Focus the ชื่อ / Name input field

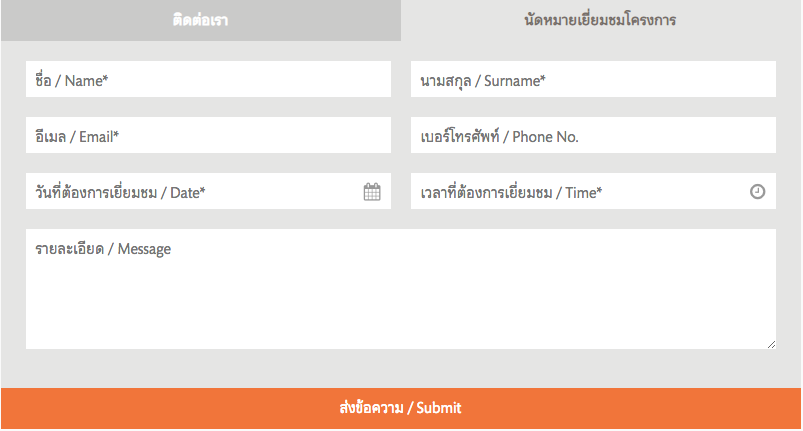[x=208, y=79]
